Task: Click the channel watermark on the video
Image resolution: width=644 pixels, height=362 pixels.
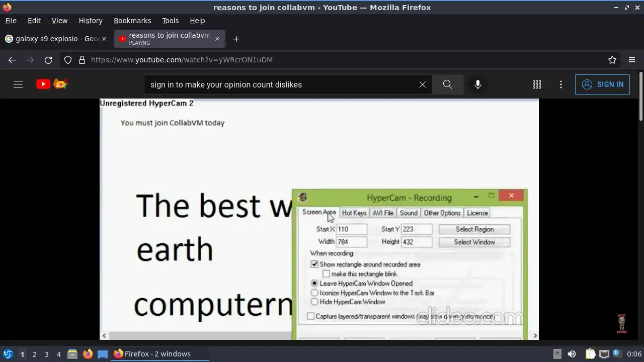Action: [x=621, y=324]
